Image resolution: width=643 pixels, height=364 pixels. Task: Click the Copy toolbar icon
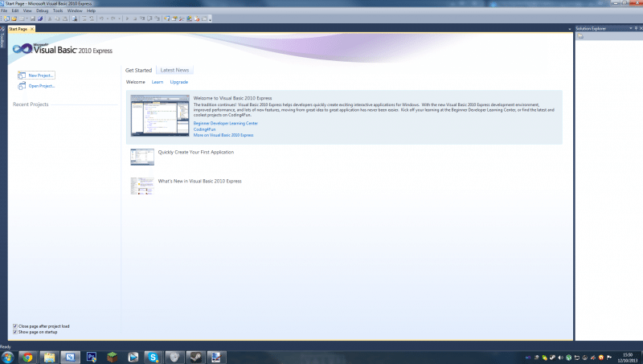(57, 18)
